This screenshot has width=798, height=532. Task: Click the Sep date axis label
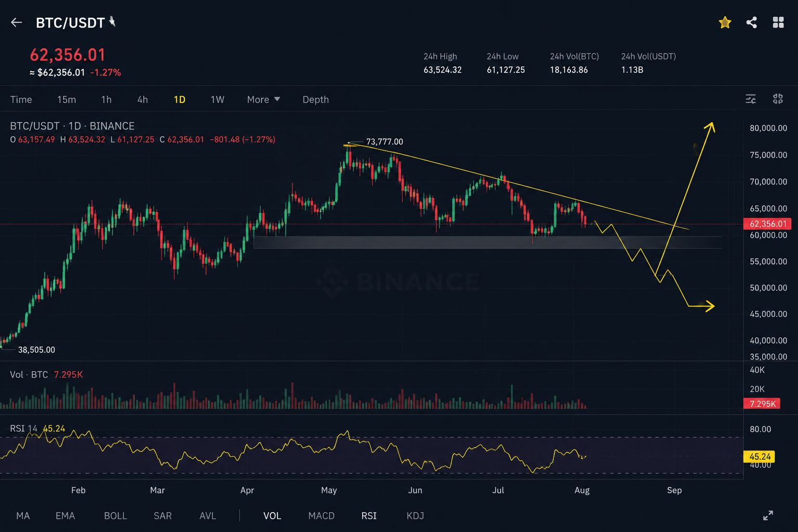point(674,490)
